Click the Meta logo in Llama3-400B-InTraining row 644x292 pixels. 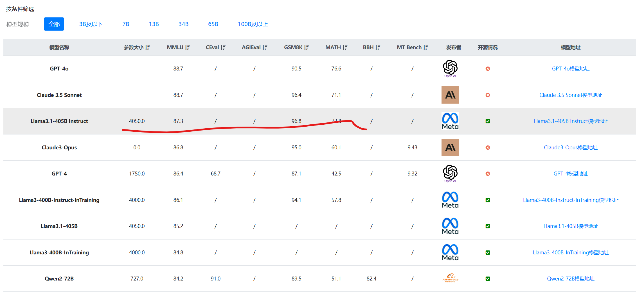click(x=450, y=252)
